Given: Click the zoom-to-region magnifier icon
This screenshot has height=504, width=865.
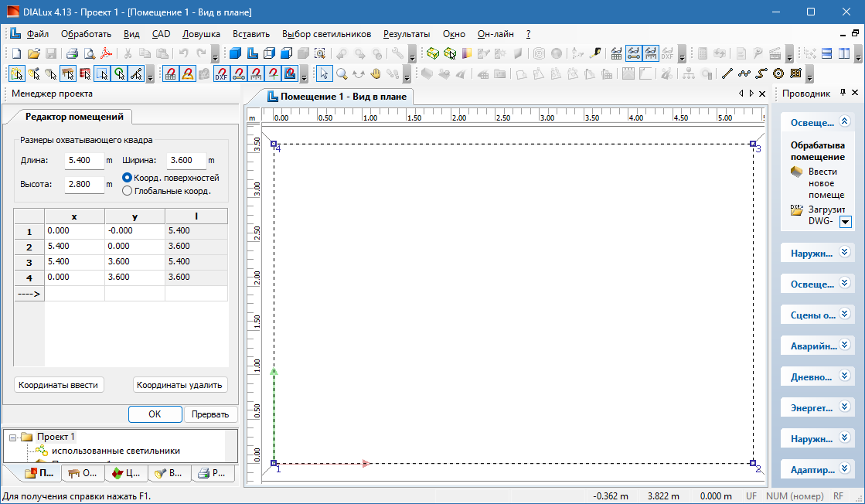Looking at the screenshot, I should pos(320,53).
